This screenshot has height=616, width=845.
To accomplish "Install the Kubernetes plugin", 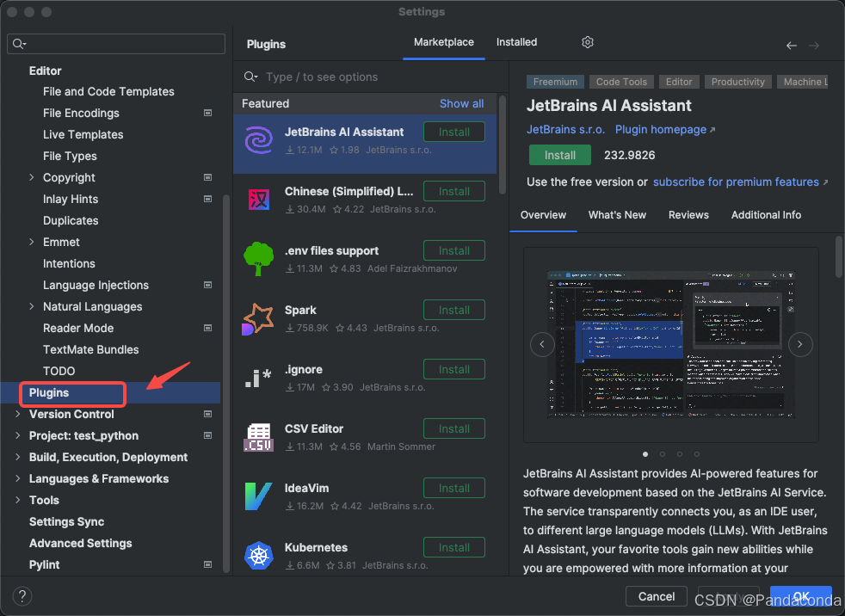I will [453, 547].
